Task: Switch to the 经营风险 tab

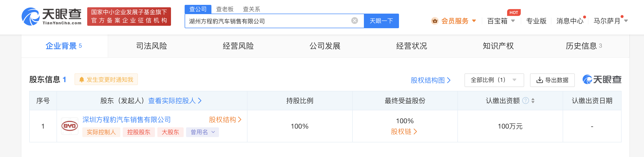Action: pos(238,46)
